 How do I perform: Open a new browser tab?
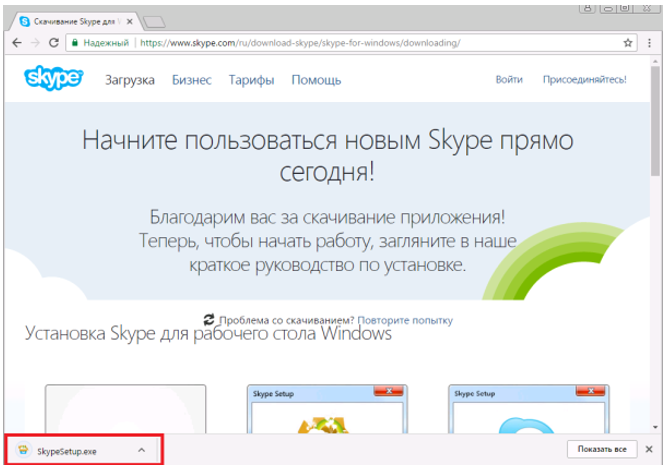154,22
